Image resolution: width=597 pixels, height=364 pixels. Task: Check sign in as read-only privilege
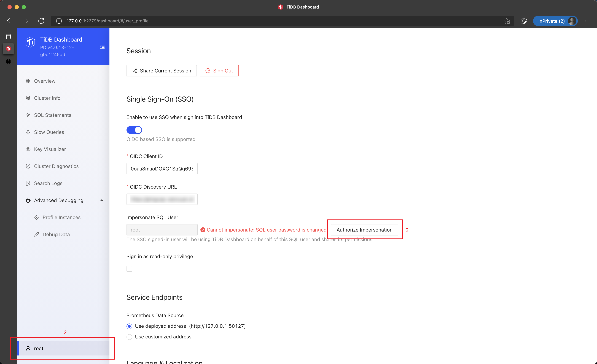(x=129, y=269)
